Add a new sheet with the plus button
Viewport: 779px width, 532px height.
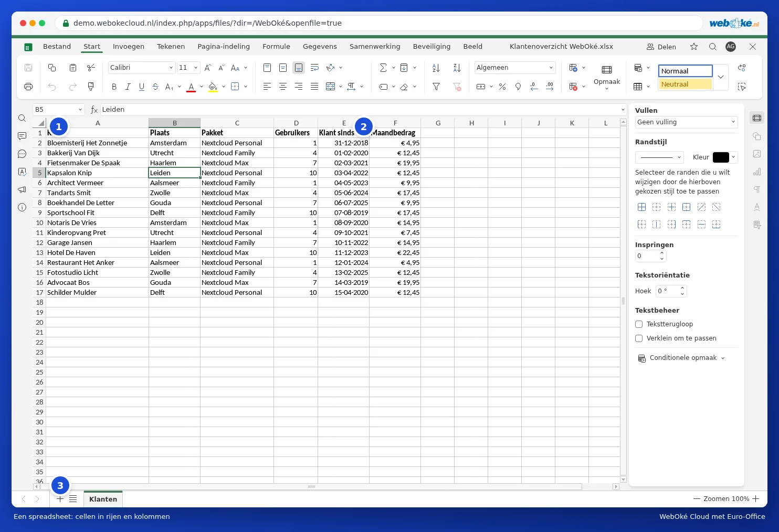pos(60,499)
